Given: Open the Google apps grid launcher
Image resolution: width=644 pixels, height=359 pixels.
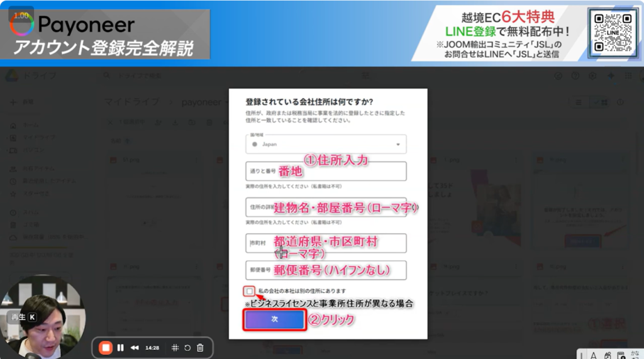Looking at the screenshot, I should tap(630, 76).
